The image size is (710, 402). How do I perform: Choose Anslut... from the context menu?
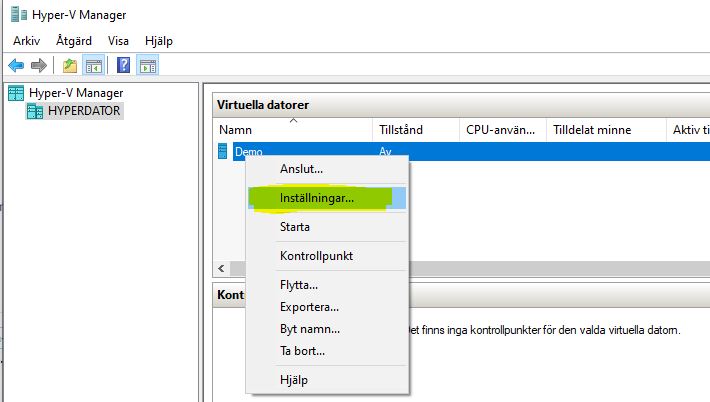327,169
